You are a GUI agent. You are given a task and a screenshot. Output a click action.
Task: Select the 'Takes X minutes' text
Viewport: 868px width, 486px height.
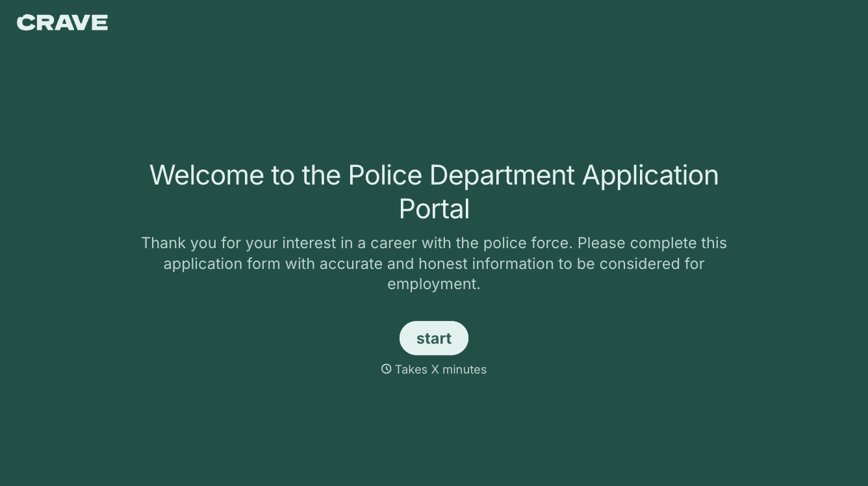pos(440,369)
